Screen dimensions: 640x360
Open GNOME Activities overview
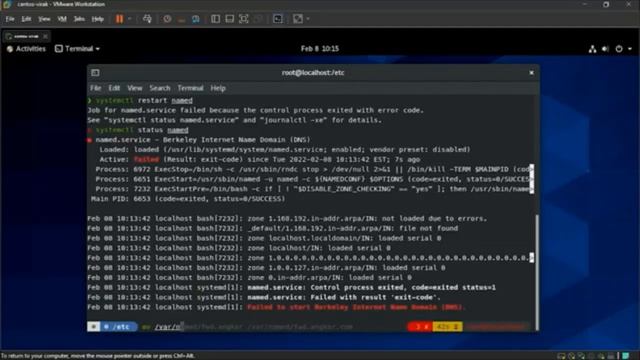click(27, 49)
